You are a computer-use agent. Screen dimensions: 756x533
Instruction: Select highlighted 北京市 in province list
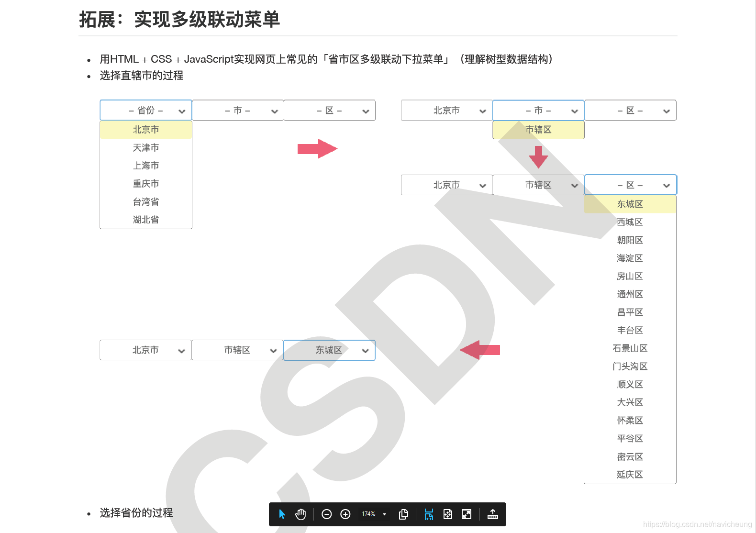pyautogui.click(x=146, y=130)
